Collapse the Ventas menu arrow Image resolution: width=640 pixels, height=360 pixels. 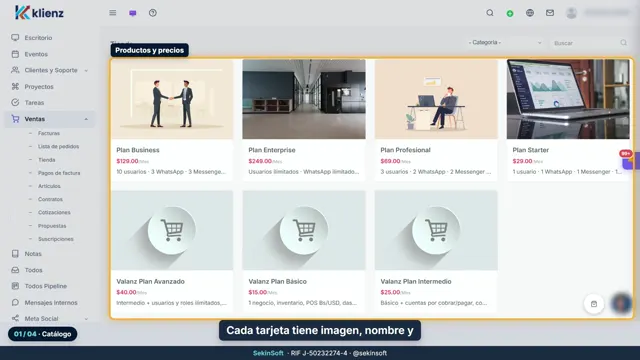pyautogui.click(x=86, y=119)
